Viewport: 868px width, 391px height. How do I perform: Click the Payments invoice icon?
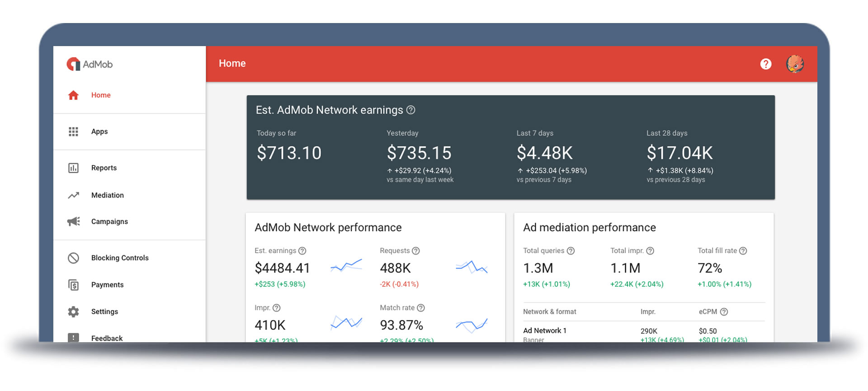[x=73, y=285]
